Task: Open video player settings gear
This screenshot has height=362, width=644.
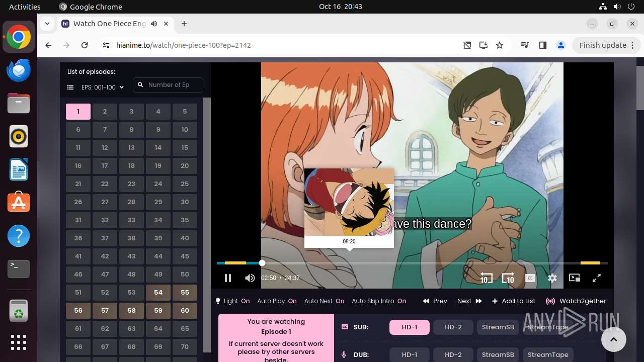Action: tap(552, 278)
